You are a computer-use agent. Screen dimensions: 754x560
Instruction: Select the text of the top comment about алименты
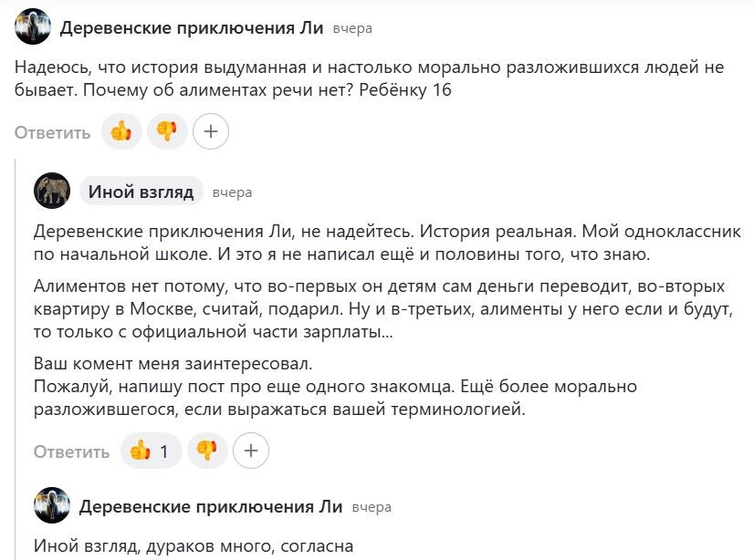point(365,79)
